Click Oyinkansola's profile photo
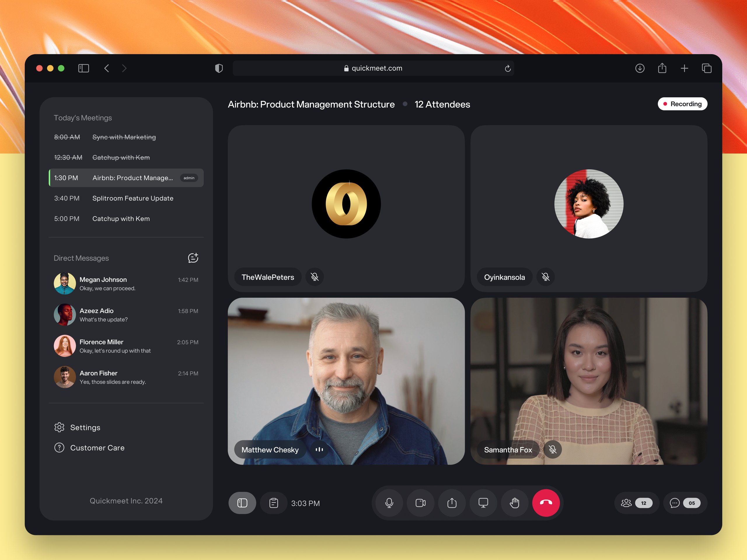The height and width of the screenshot is (560, 747). [x=589, y=204]
